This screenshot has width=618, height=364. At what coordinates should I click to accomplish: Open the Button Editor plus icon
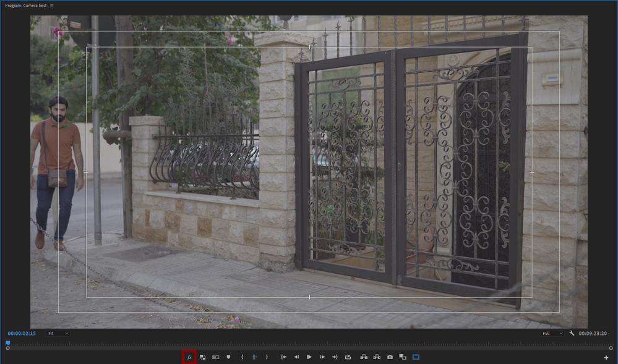point(606,358)
